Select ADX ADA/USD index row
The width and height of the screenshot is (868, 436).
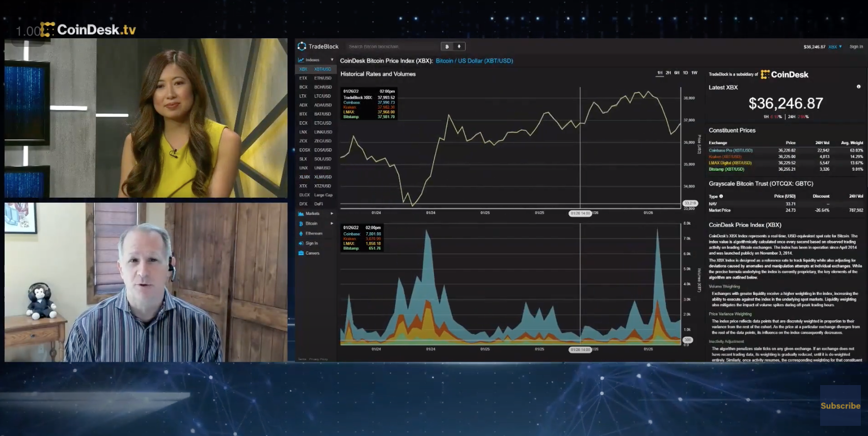click(316, 105)
